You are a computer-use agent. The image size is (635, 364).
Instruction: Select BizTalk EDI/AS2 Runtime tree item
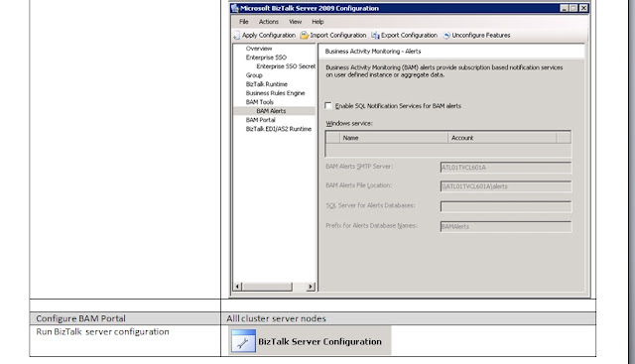tap(279, 129)
